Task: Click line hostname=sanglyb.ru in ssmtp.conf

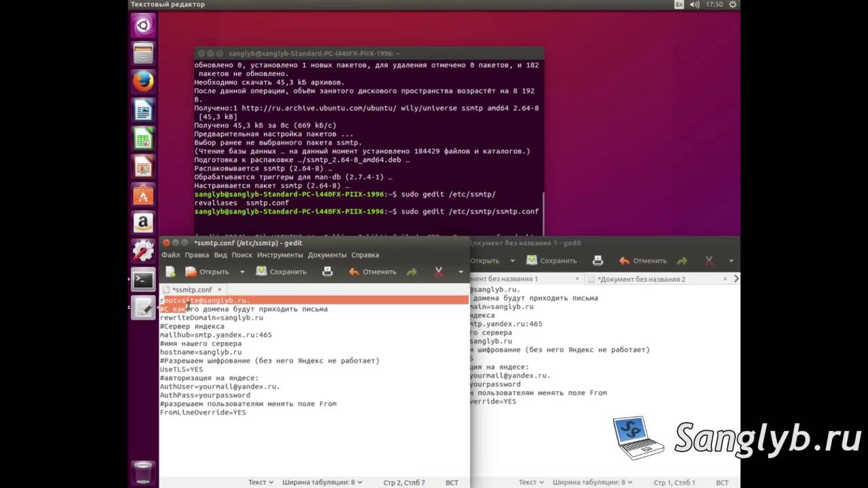Action: click(x=201, y=352)
